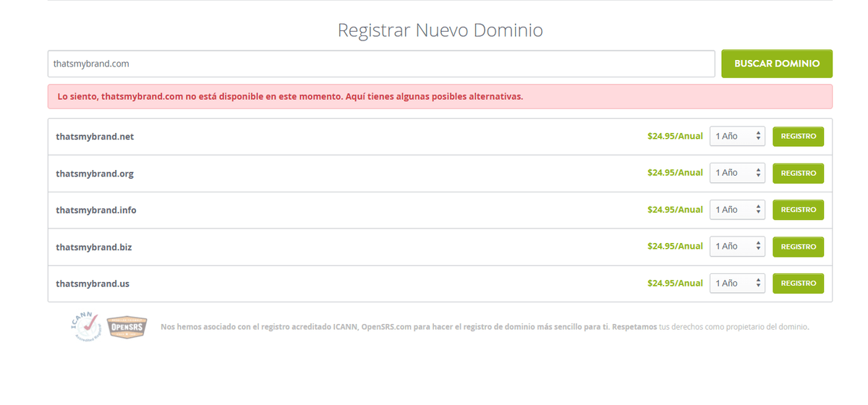Open the year dropdown for thatsmybrand.org
868x405 pixels.
[x=737, y=173]
